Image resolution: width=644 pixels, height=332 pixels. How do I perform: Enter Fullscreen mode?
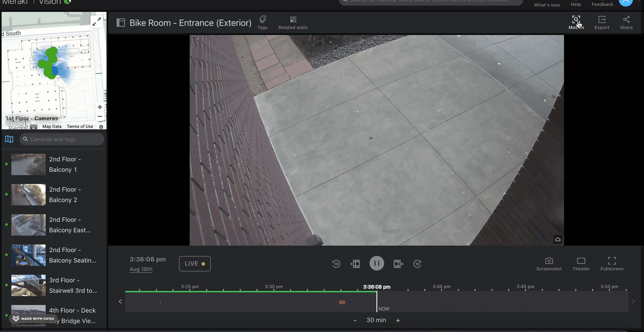point(612,264)
